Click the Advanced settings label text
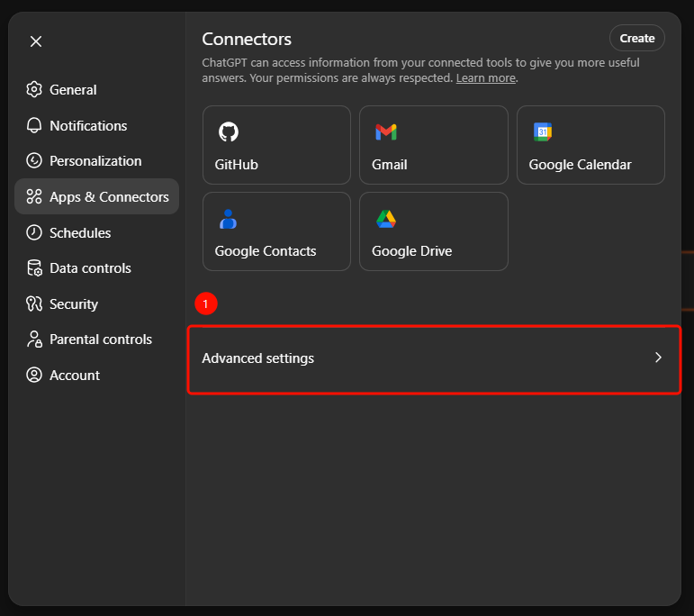This screenshot has height=616, width=694. click(x=257, y=358)
